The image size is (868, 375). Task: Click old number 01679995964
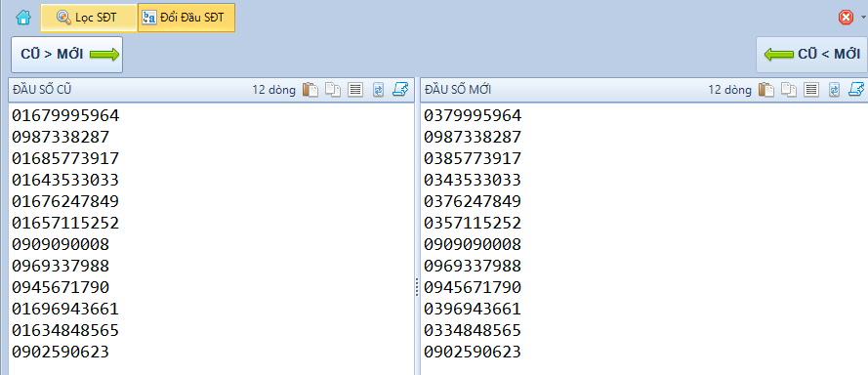[65, 116]
